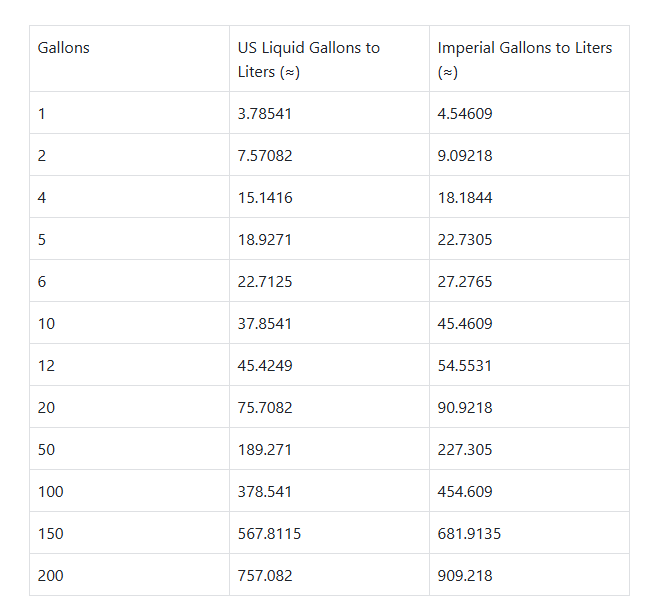Click the 200 gallons row label
Viewport: 652px width, 616px height.
tap(50, 576)
